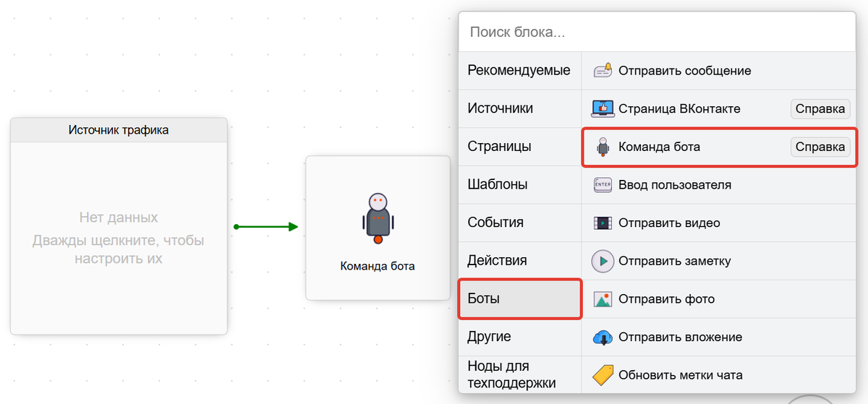Open 'Справка' for Команда бота
Viewport: 868px width, 404px height.
820,147
